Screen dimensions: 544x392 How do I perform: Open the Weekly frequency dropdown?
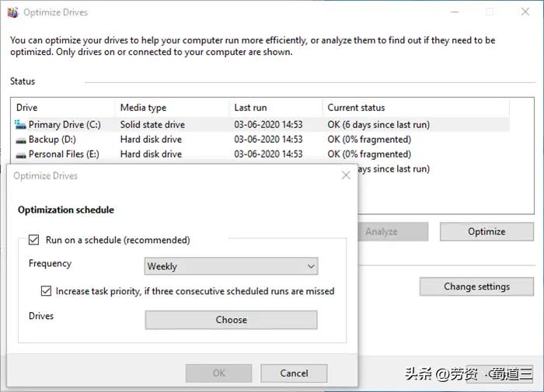point(231,266)
